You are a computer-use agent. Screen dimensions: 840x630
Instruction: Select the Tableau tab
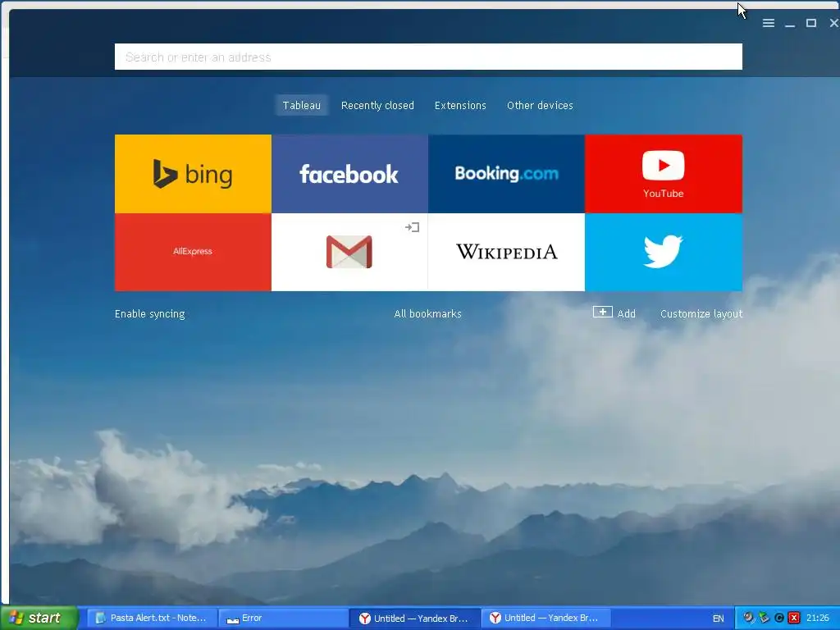pyautogui.click(x=302, y=106)
